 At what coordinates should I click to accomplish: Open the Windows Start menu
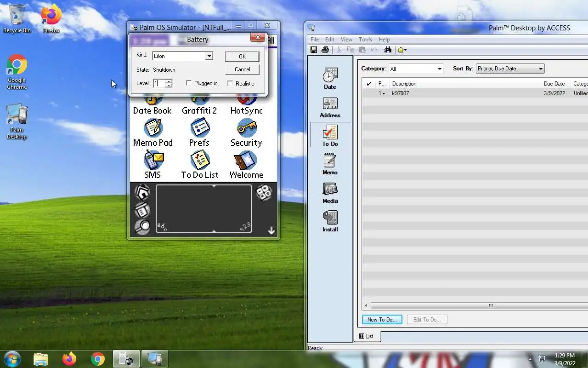pyautogui.click(x=12, y=358)
